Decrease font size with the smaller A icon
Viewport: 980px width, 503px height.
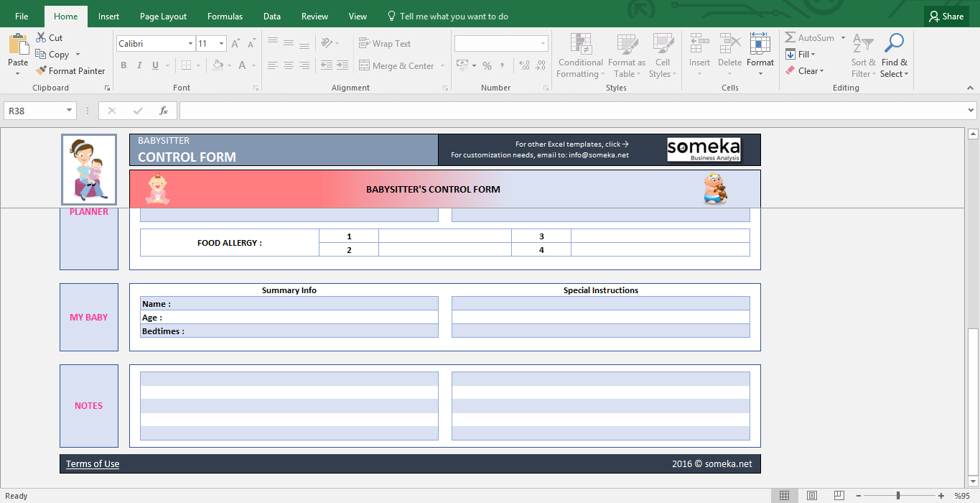[250, 44]
